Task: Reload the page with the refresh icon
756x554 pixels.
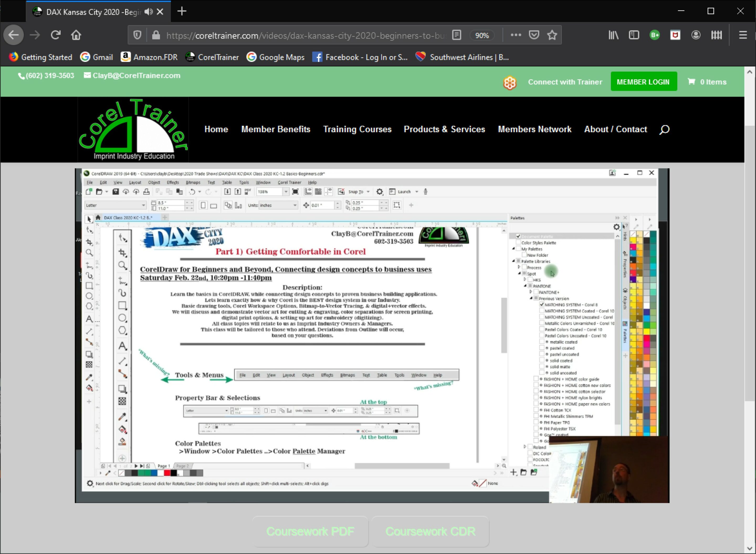Action: [55, 35]
